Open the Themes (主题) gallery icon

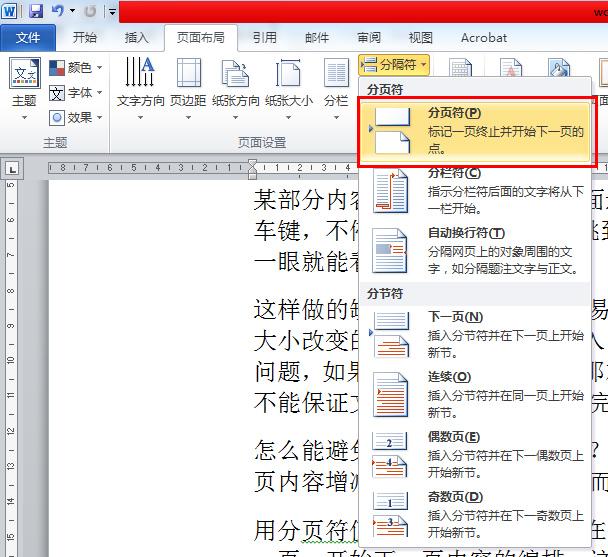click(24, 74)
